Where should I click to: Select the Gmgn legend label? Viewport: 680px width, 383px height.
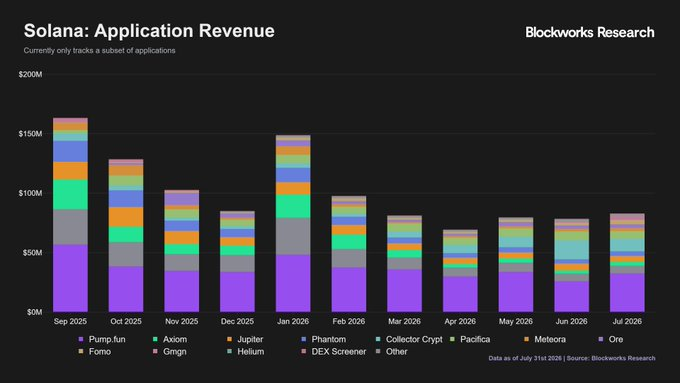point(174,352)
